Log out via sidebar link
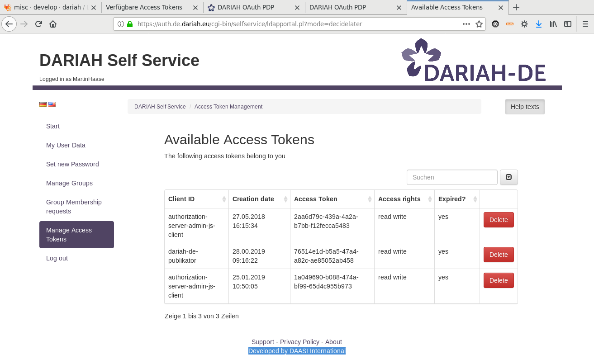This screenshot has height=364, width=594. click(x=76, y=258)
